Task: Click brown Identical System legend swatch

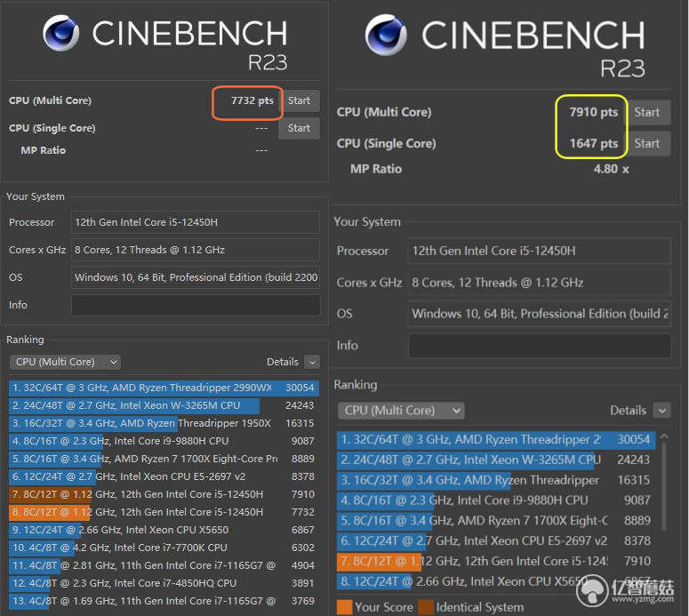Action: coord(426,607)
